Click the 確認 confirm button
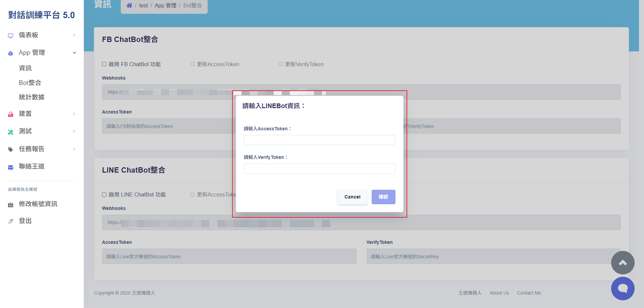This screenshot has height=308, width=644. click(x=383, y=197)
